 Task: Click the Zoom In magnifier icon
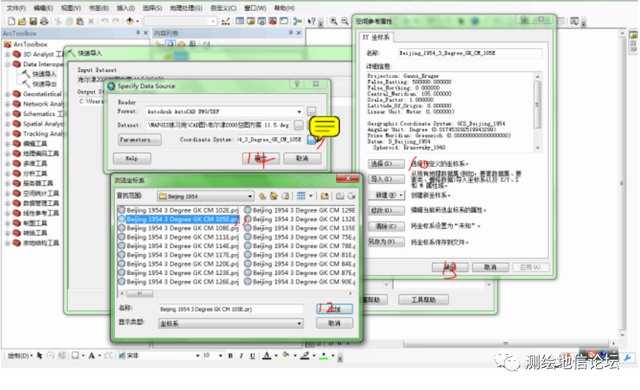333,21
